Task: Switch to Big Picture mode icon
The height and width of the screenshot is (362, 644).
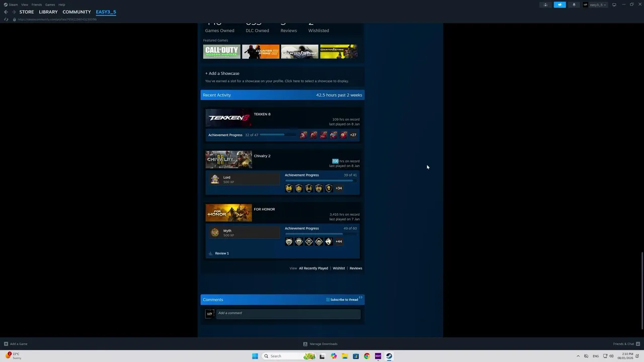Action: 614,5
